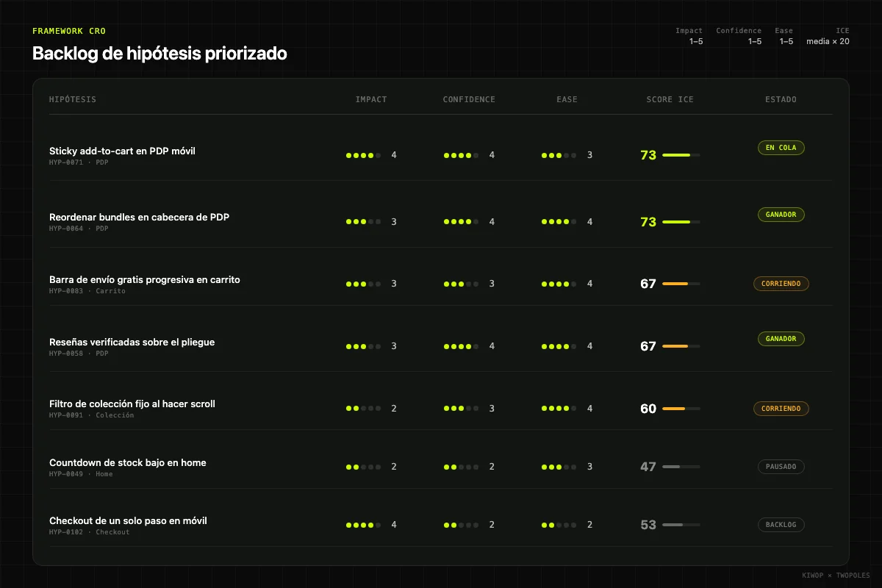
Task: Open hypothesis Checkout de un solo paso en móvil
Action: (128, 520)
